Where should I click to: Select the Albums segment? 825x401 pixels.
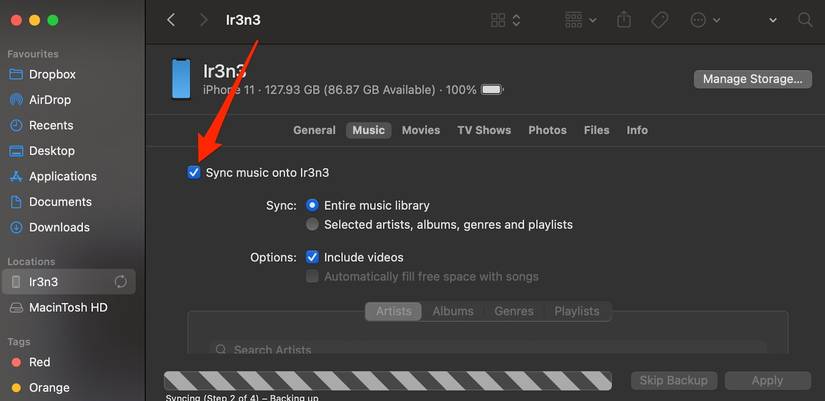[453, 311]
